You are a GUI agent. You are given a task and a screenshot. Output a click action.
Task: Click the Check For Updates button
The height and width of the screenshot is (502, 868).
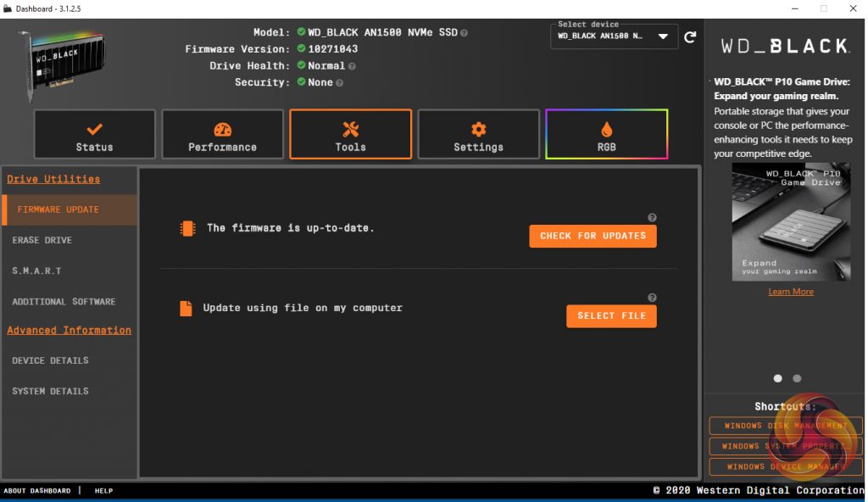pos(593,236)
